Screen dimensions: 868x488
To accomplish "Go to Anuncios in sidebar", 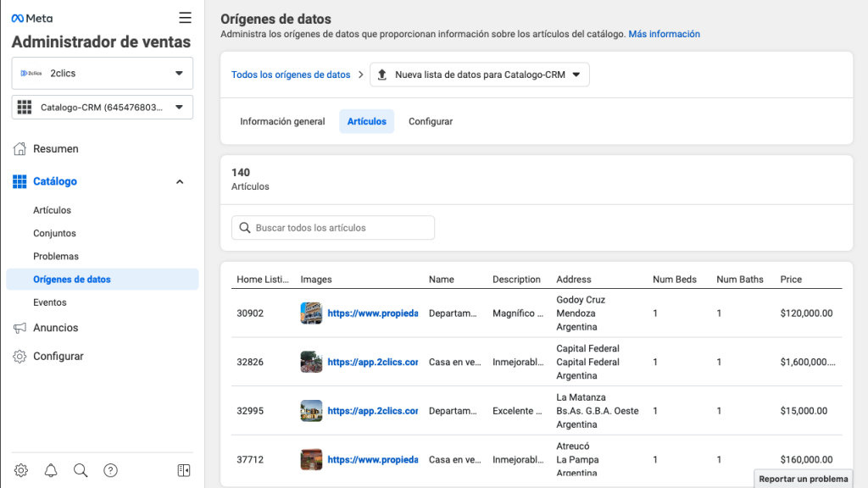I will (x=56, y=328).
